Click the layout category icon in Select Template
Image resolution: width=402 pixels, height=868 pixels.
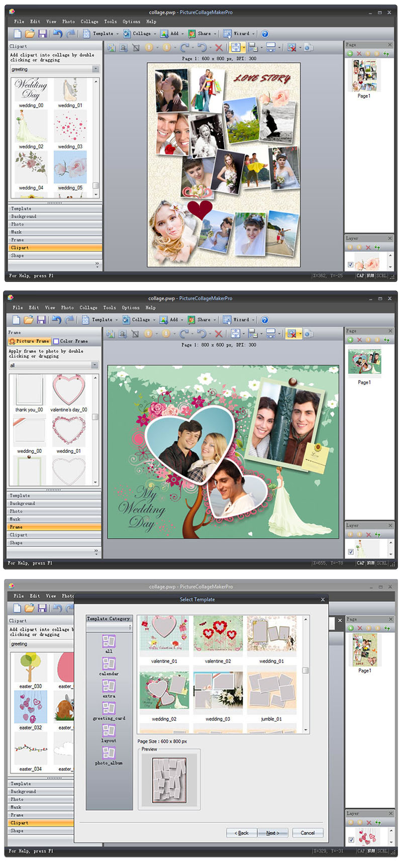point(109,730)
